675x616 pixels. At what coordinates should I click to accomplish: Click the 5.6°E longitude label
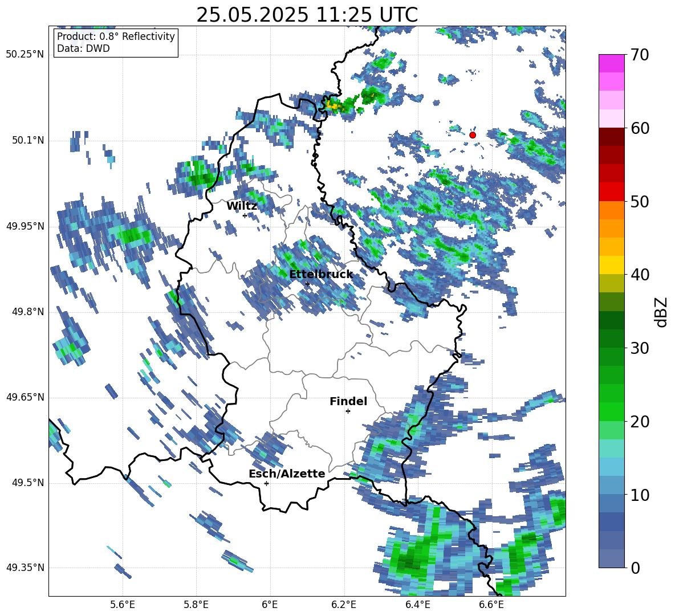[x=123, y=605]
